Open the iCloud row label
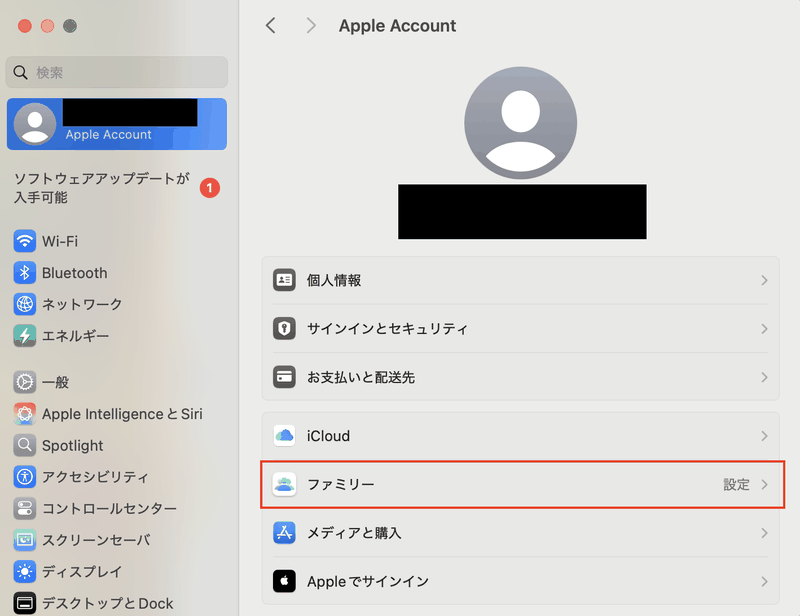The height and width of the screenshot is (616, 800). pos(328,436)
